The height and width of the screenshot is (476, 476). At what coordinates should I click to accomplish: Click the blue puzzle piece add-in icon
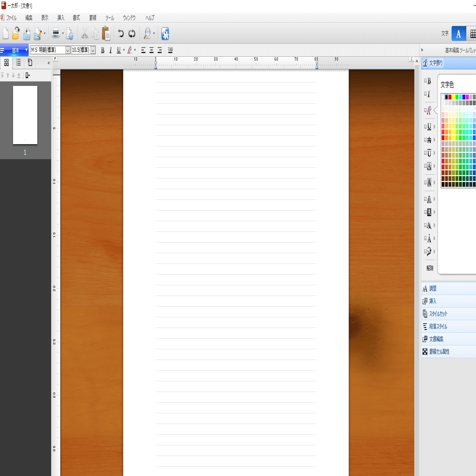165,33
